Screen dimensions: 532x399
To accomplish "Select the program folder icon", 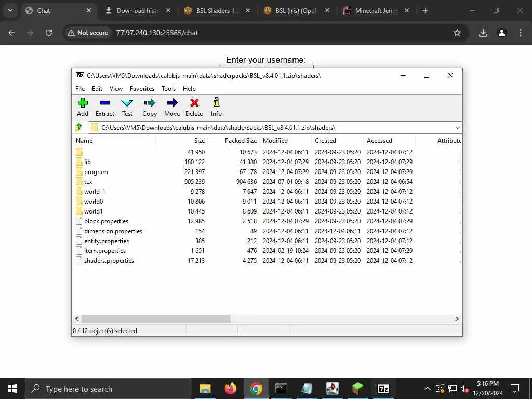I will pos(79,171).
